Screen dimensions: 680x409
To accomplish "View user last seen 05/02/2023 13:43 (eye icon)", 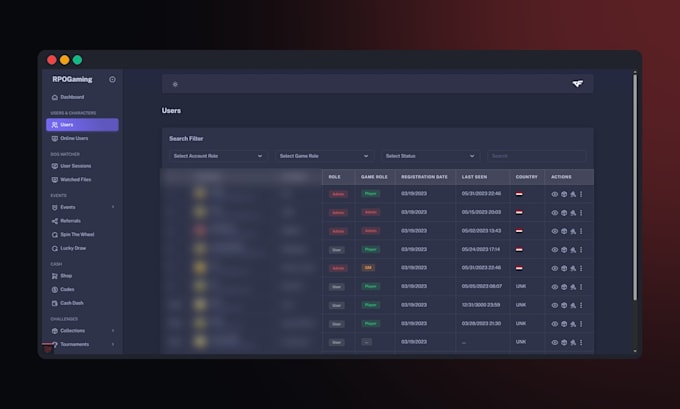I will pos(555,232).
